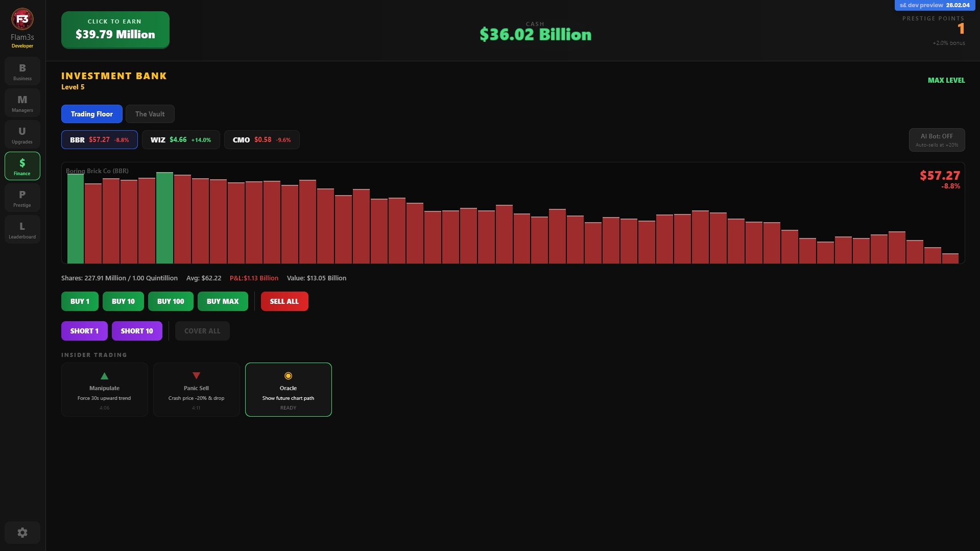The width and height of the screenshot is (980, 551).
Task: Open the Business sidebar section
Action: pos(22,71)
